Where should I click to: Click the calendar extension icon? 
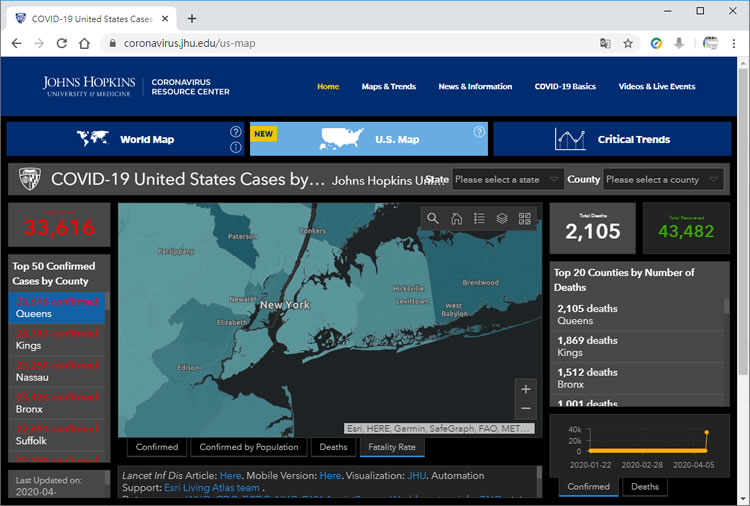click(x=710, y=44)
